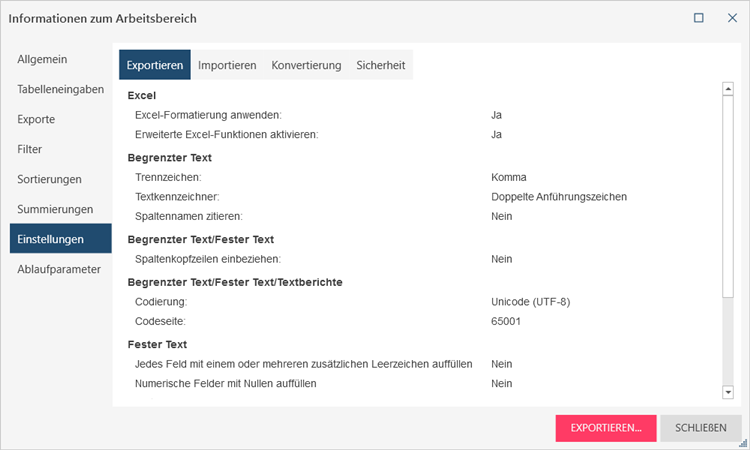Viewport: 750px width, 450px height.
Task: Click the scrollbar up arrow
Action: point(728,89)
